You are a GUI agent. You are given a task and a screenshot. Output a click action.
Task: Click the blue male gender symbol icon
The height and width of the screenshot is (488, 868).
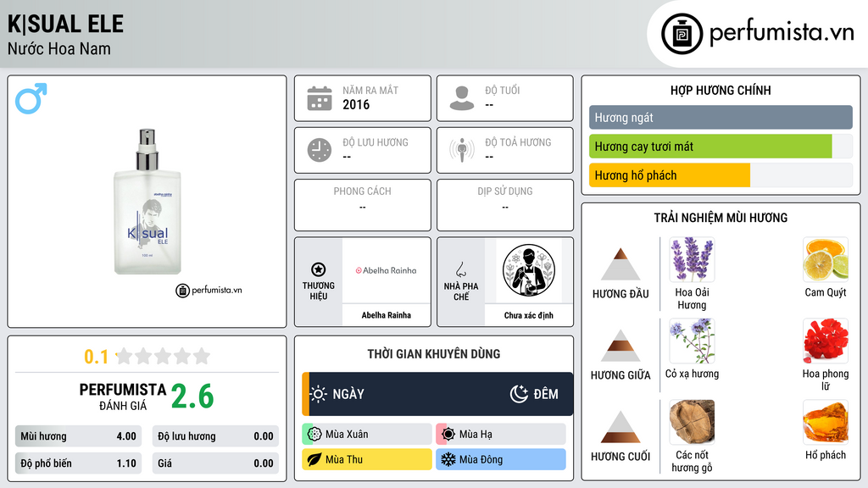pyautogui.click(x=31, y=98)
